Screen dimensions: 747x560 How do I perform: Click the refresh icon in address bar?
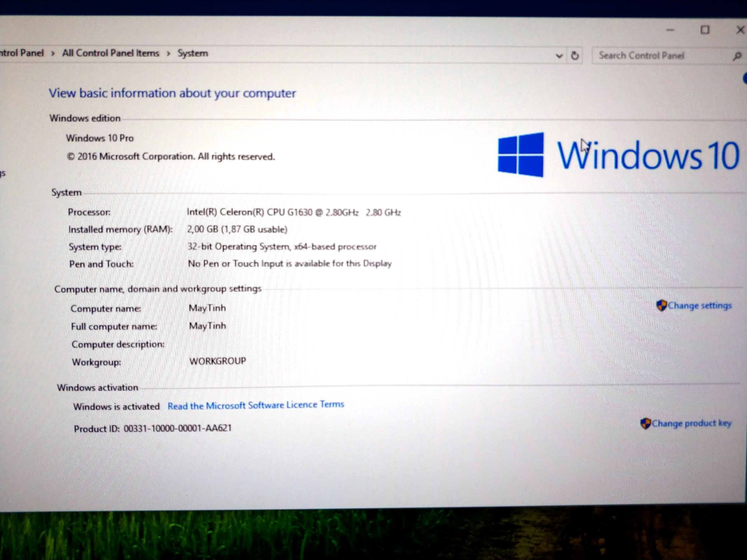click(x=575, y=55)
